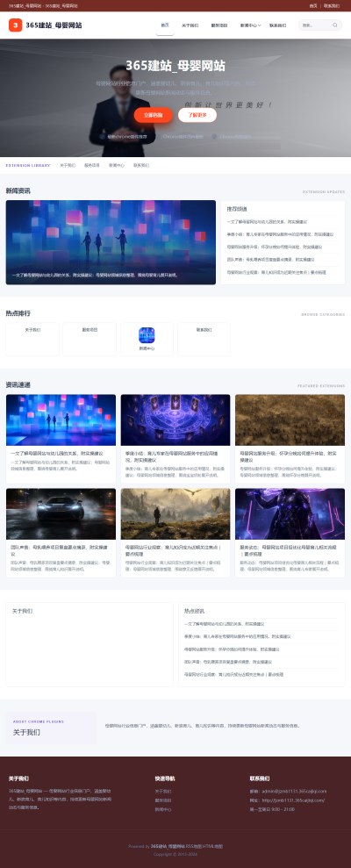The height and width of the screenshot is (868, 351).
Task: Open 母婴网站服务升级 article in 推荐阅读 list
Action: point(274,247)
